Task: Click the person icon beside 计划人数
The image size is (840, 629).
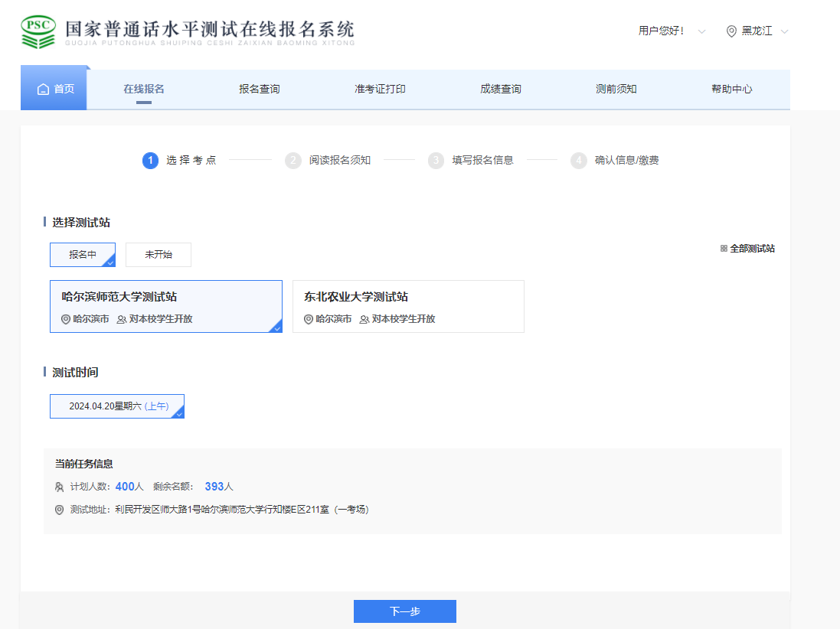Action: click(60, 487)
